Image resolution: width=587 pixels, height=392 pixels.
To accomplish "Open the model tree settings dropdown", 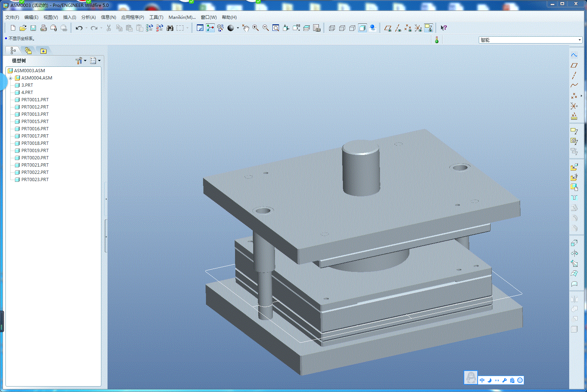I will click(x=81, y=61).
